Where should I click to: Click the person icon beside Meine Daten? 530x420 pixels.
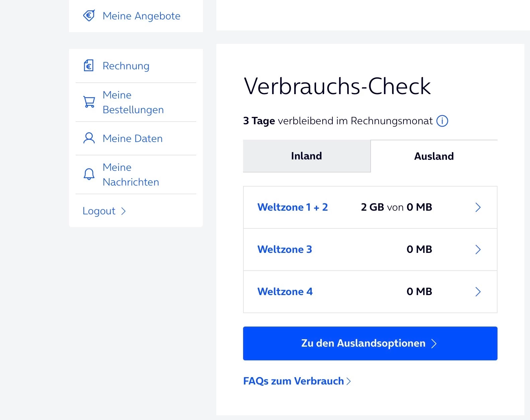89,138
